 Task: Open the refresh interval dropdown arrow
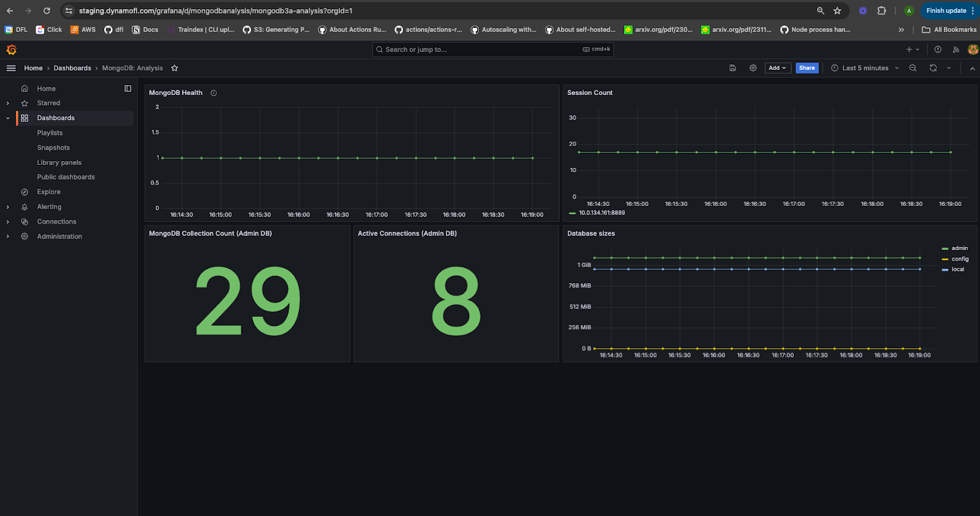(949, 68)
